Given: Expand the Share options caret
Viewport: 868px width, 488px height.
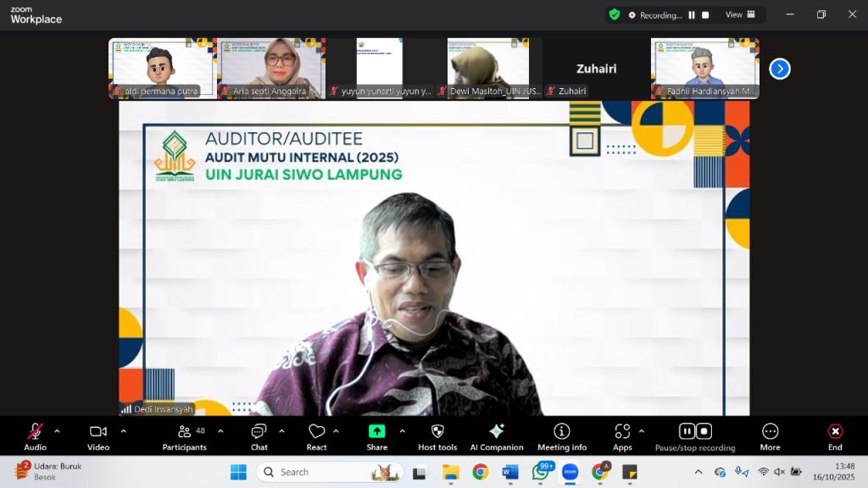Looking at the screenshot, I should 402,431.
